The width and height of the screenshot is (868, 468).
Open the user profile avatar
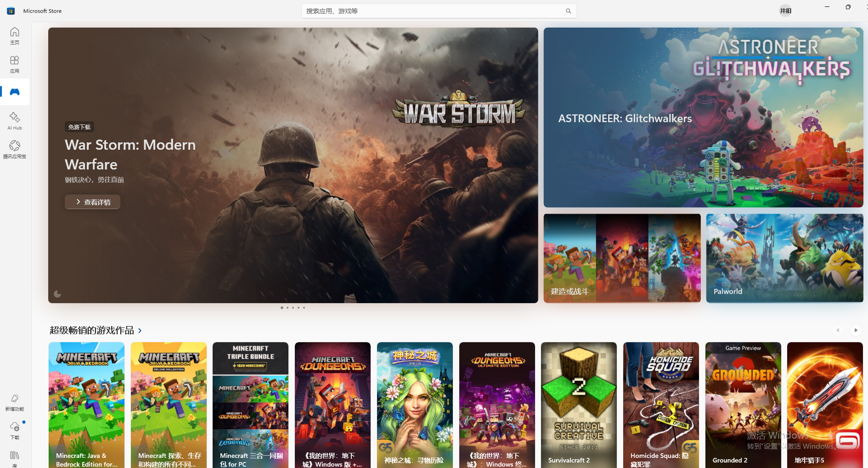(x=785, y=11)
